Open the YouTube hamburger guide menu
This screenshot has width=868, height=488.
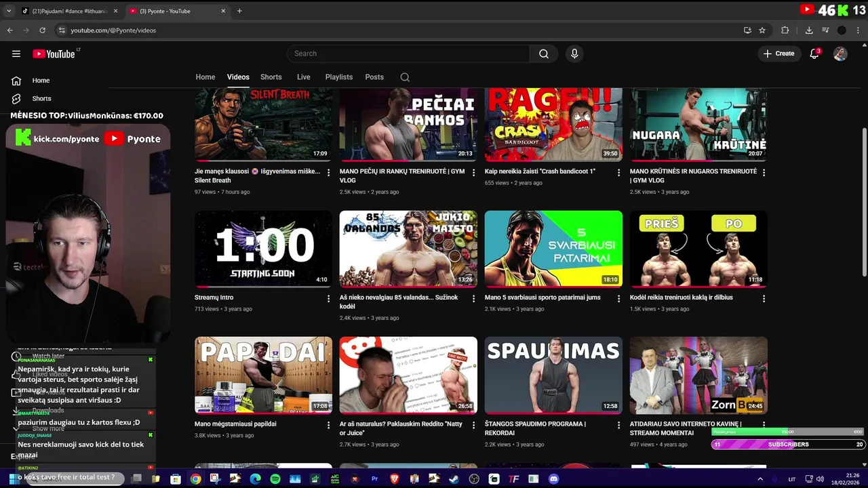(16, 54)
